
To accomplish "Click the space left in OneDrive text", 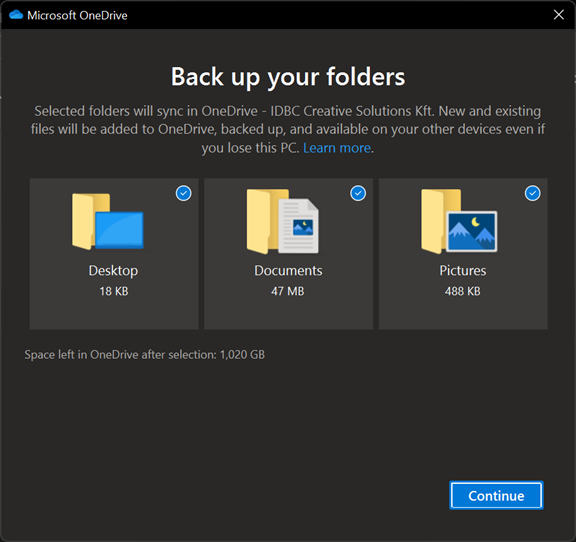I will pyautogui.click(x=145, y=355).
